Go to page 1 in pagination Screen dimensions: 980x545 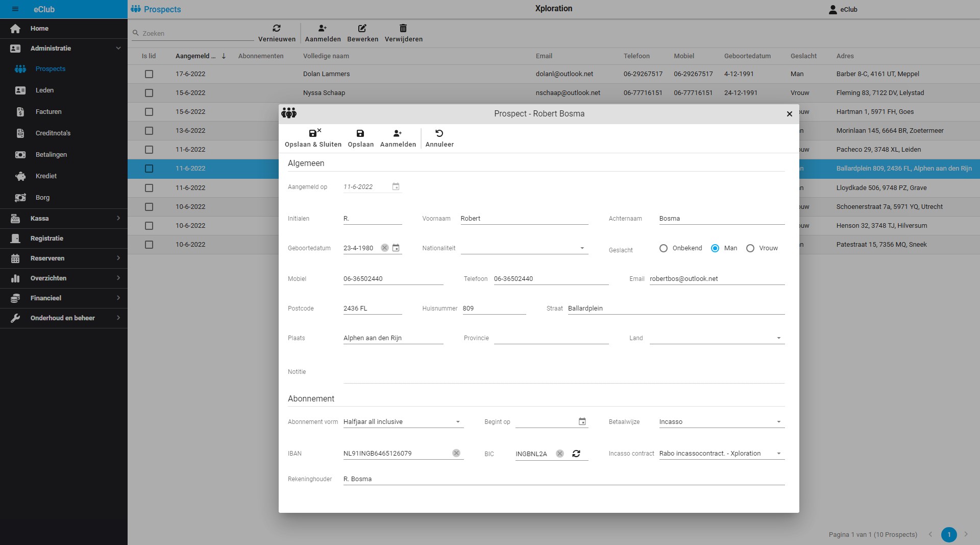click(949, 534)
